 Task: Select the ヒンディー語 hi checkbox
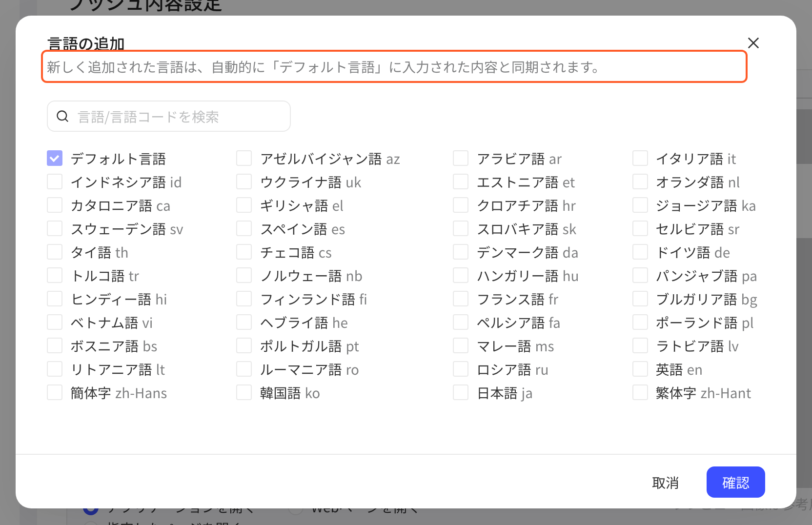point(55,299)
